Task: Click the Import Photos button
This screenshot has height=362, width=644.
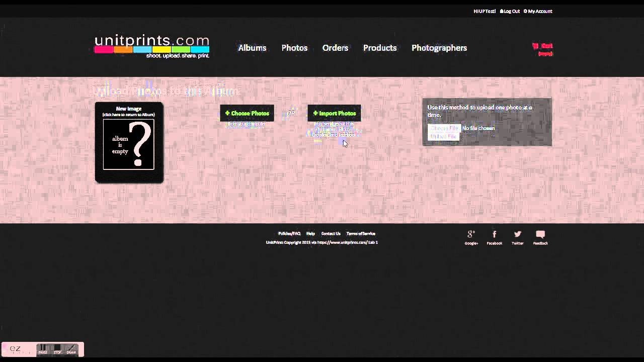Action: pos(334,113)
